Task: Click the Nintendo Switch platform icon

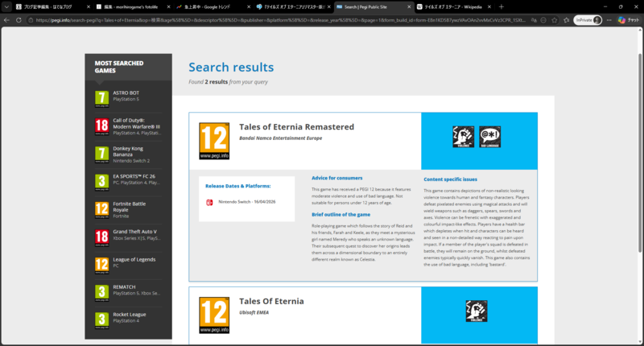Action: point(209,202)
